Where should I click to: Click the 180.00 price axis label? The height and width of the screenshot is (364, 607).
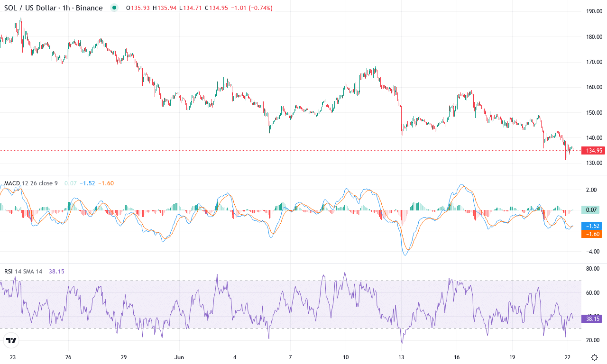pos(595,36)
